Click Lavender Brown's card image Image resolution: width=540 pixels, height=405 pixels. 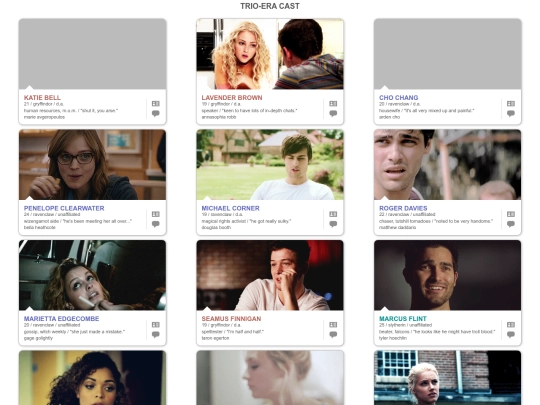point(270,54)
